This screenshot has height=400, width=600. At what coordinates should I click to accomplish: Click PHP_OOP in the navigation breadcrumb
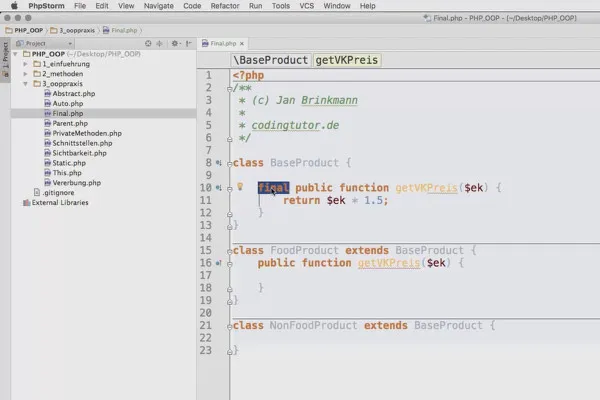click(x=24, y=30)
